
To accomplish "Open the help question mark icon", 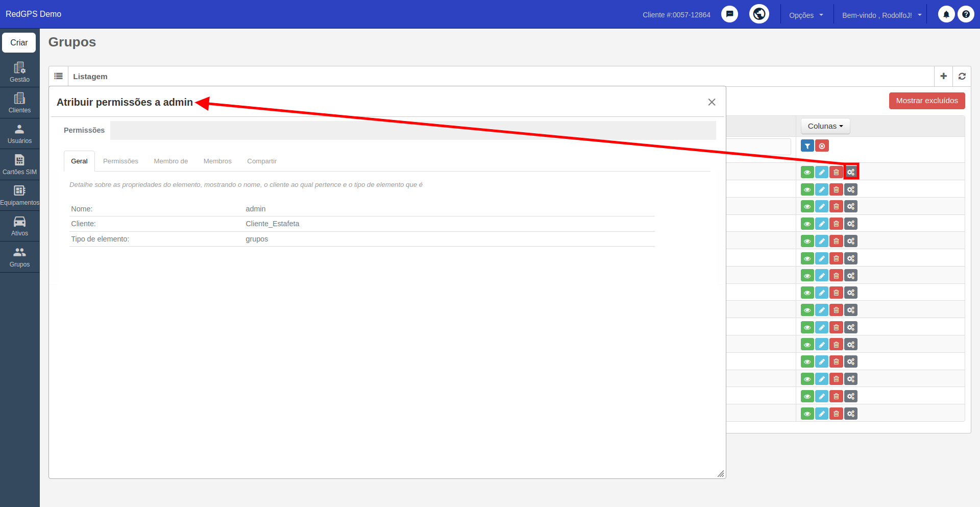I will coord(966,14).
